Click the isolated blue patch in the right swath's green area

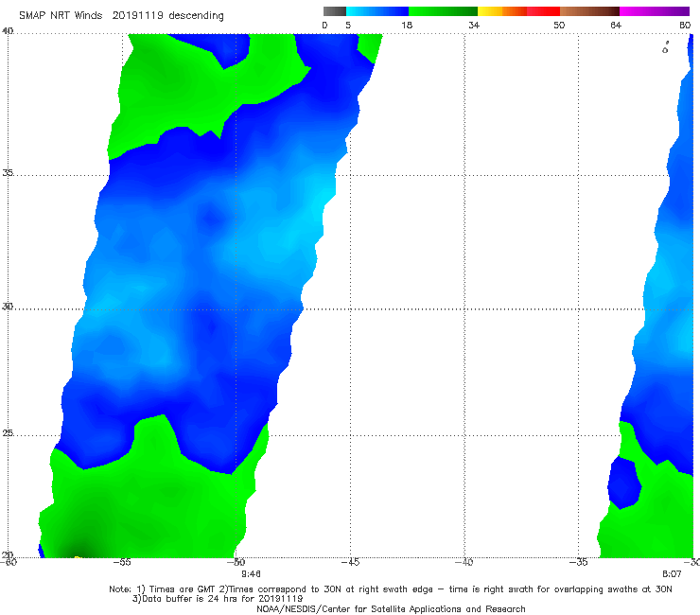625,483
